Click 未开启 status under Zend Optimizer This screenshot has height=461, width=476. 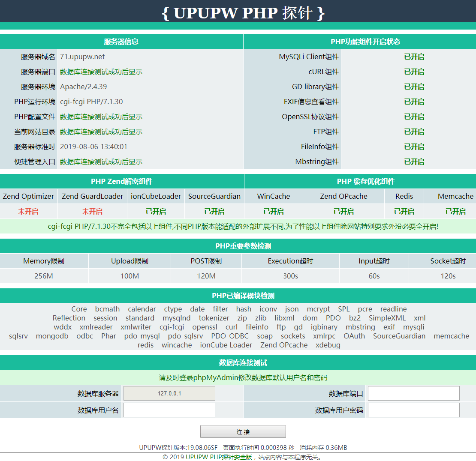click(28, 211)
